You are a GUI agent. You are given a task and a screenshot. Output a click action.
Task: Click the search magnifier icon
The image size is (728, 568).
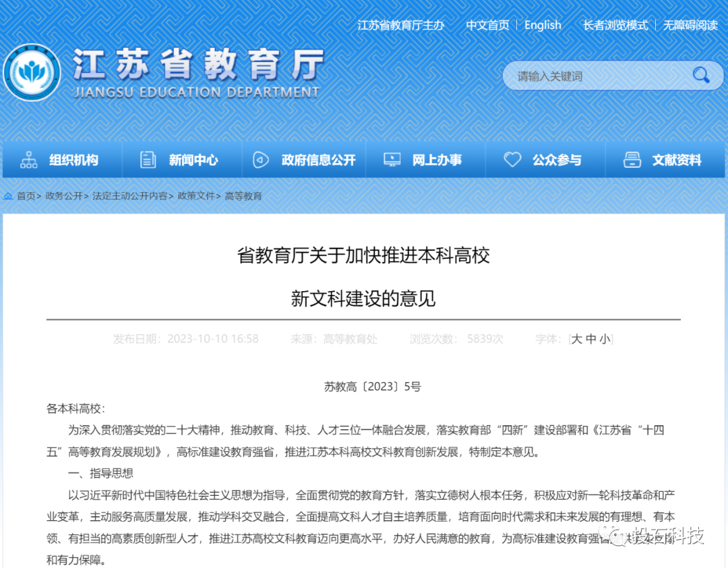pyautogui.click(x=701, y=75)
